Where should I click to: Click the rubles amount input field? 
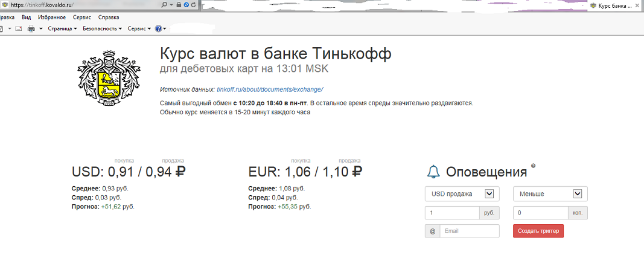pos(452,213)
